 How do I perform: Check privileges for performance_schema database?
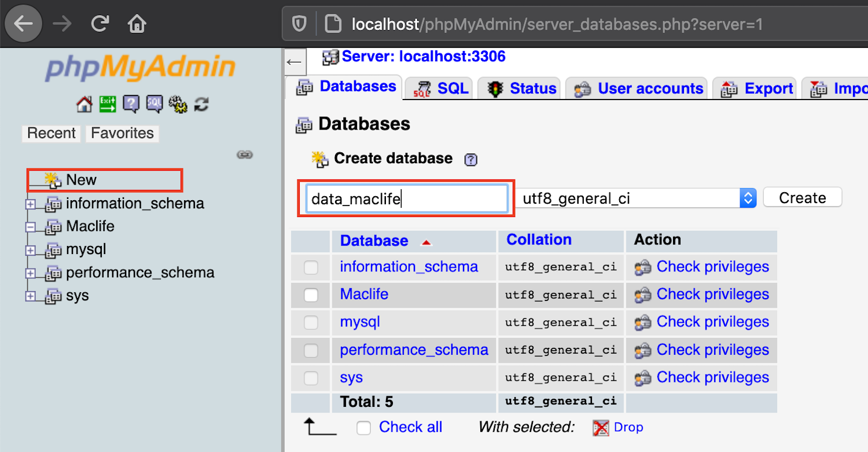pyautogui.click(x=712, y=350)
